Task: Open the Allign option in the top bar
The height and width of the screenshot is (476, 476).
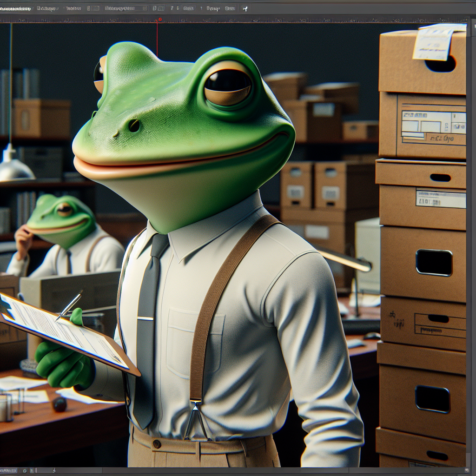Action: tap(47, 8)
